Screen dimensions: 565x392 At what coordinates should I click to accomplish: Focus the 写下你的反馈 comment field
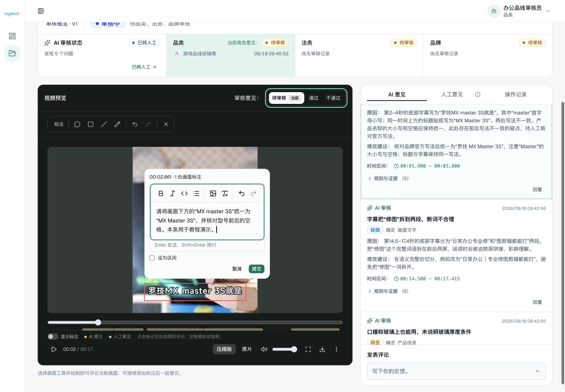point(456,371)
